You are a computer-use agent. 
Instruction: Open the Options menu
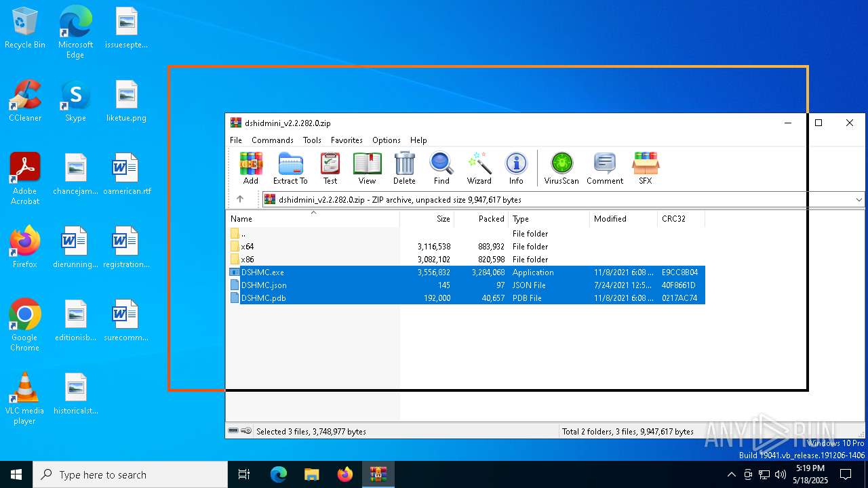[x=387, y=140]
